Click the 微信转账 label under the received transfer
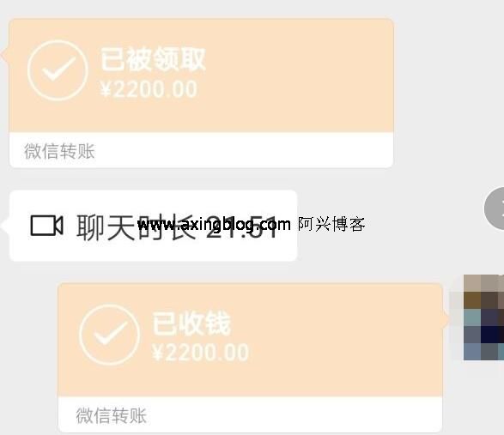The image size is (504, 435). click(x=112, y=415)
